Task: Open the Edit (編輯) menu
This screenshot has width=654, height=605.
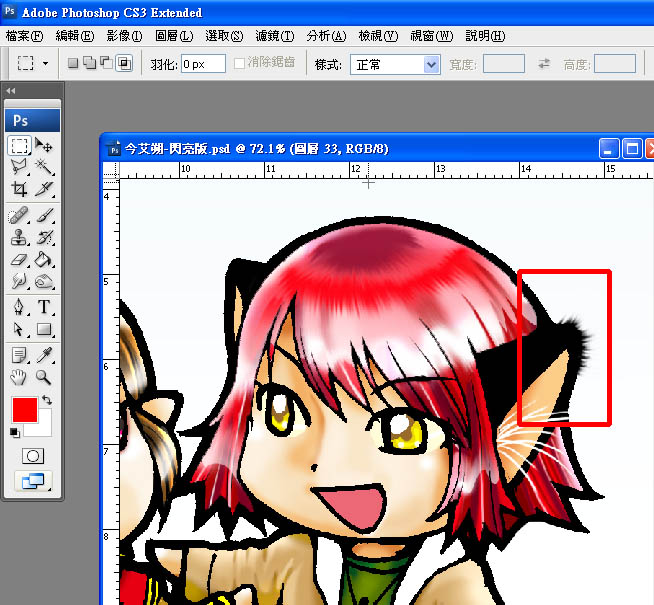Action: [75, 36]
